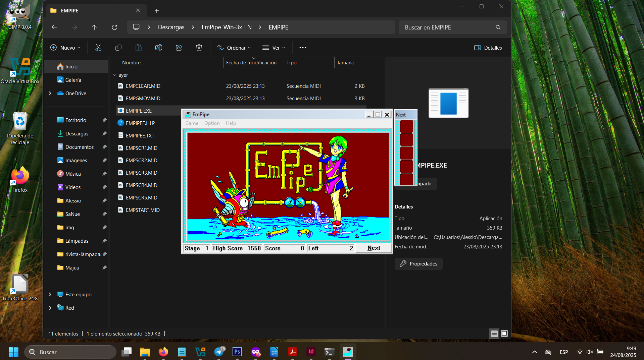Open the Option menu in EmPipe

(x=212, y=123)
